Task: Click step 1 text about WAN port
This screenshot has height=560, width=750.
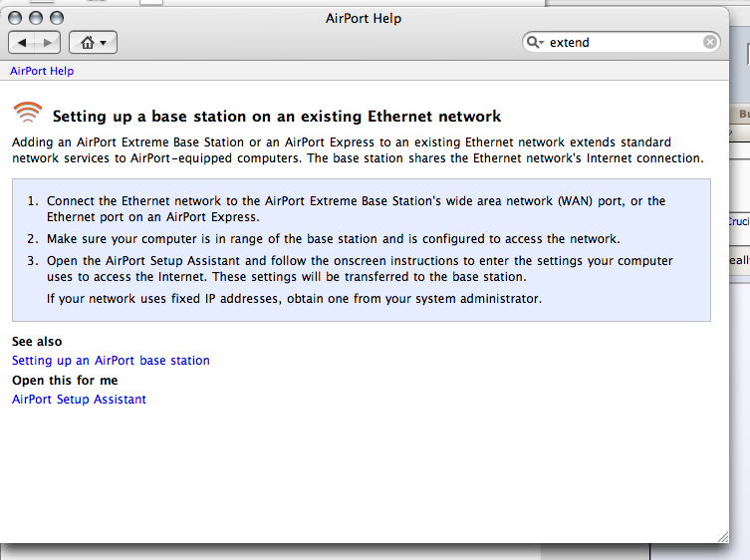Action: [x=356, y=208]
